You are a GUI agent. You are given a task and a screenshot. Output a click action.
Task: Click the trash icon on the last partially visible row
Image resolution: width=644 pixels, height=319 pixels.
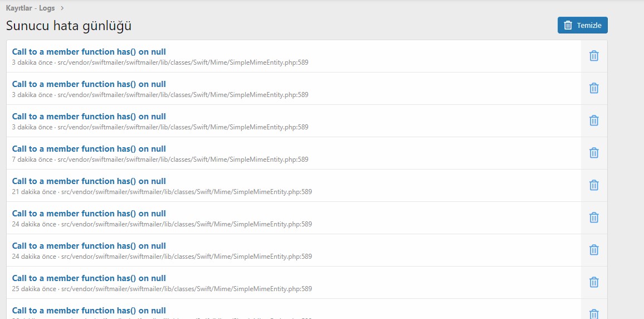(594, 313)
